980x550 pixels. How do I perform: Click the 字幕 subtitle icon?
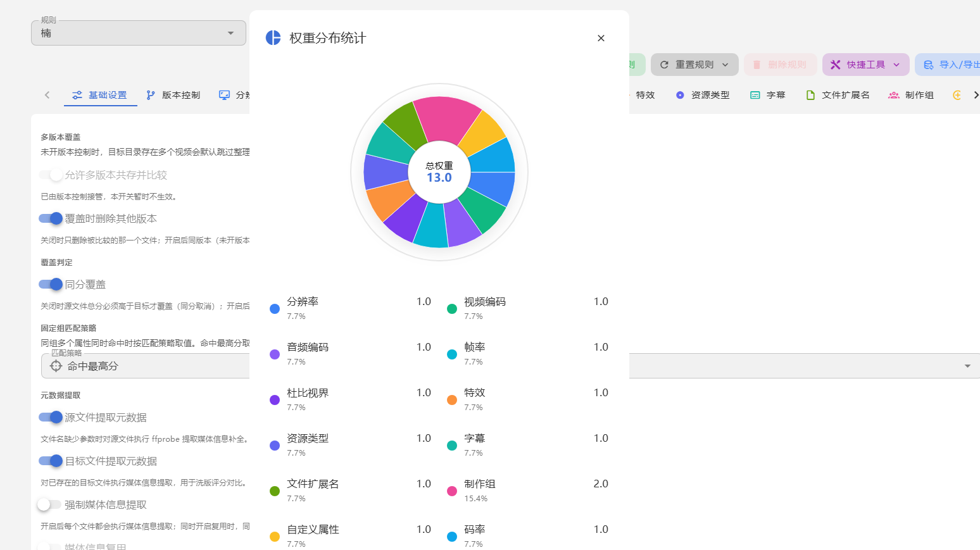pyautogui.click(x=755, y=95)
